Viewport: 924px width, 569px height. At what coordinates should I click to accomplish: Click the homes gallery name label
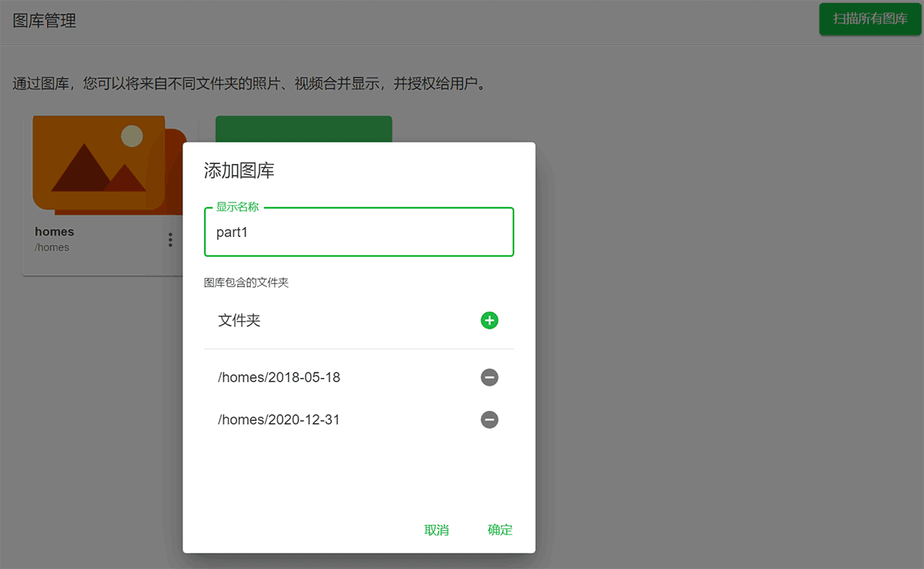pos(55,231)
